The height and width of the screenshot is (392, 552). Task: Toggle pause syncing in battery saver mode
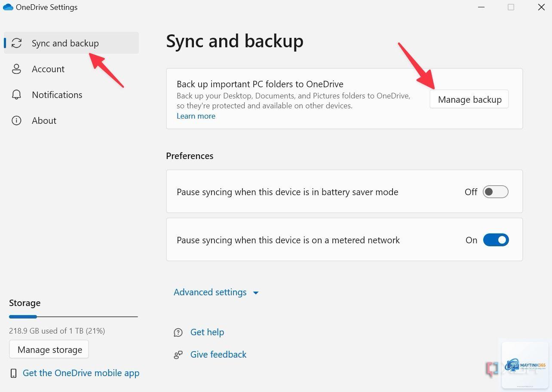click(495, 192)
